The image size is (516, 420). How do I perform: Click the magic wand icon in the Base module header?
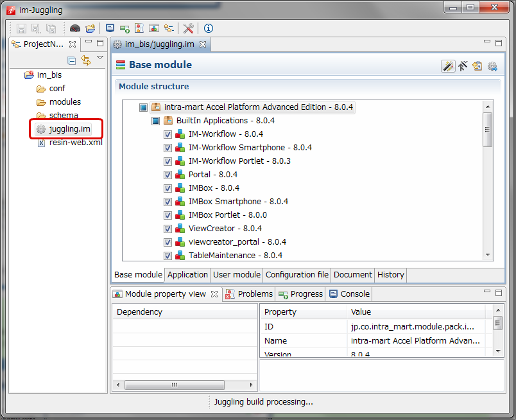click(x=448, y=66)
